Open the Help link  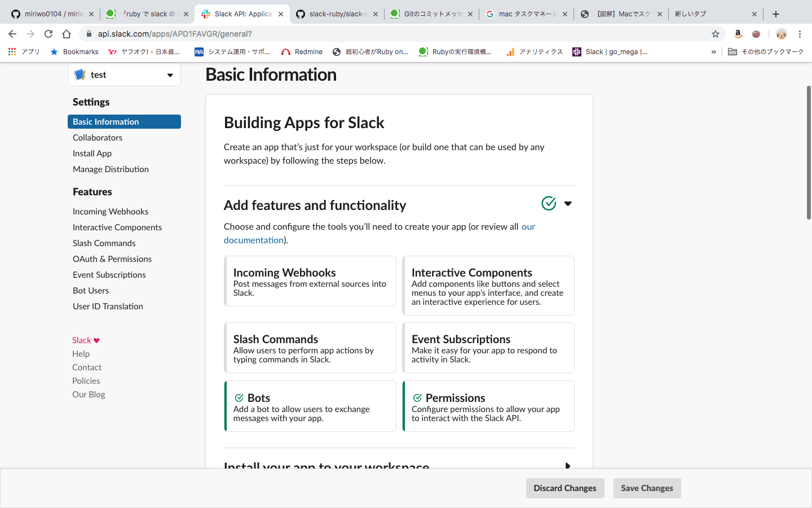coord(81,354)
